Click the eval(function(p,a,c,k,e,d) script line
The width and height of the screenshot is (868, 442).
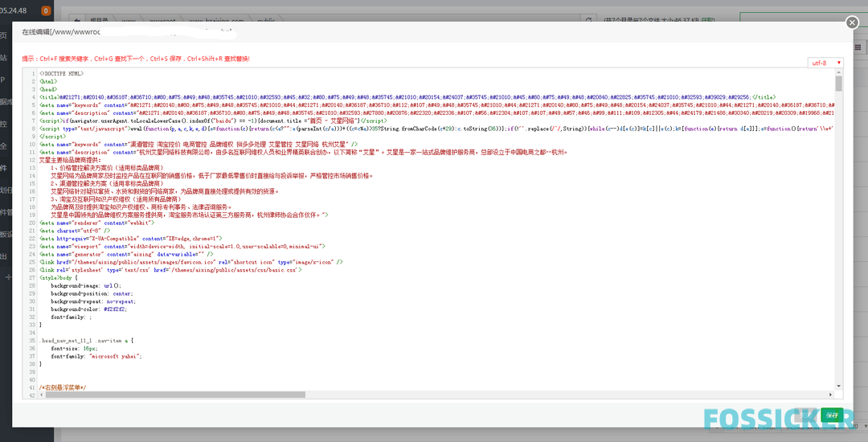(x=436, y=129)
